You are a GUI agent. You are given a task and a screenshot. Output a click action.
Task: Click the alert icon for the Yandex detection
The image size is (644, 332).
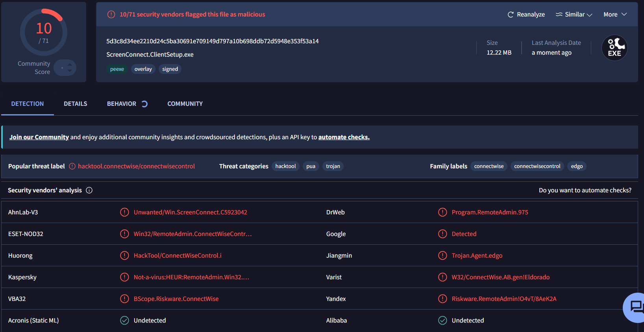[442, 299]
